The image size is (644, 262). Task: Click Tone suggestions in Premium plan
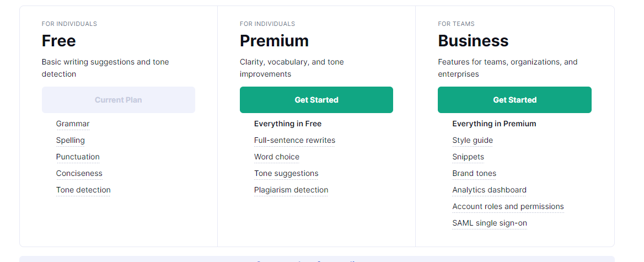point(286,173)
